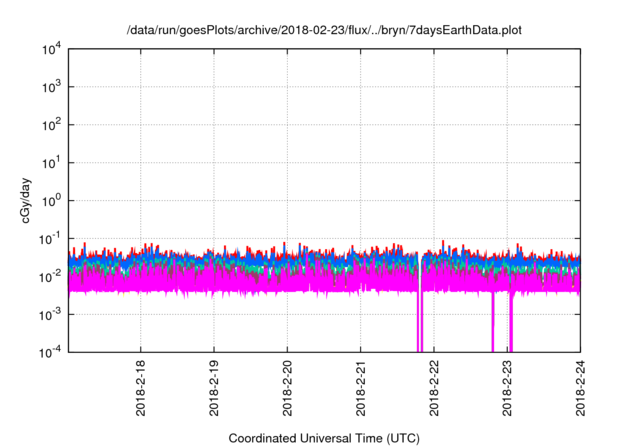Click the 10^2 y-axis tick label

tap(51, 125)
